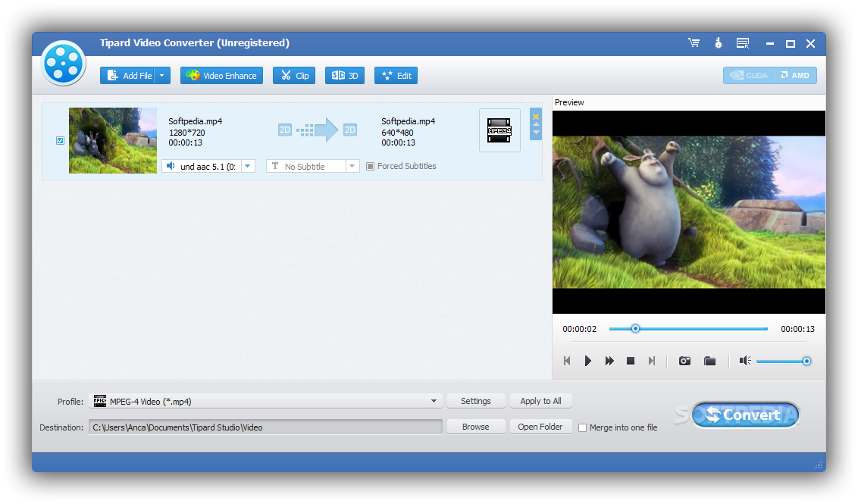Enable Merge into one file checkbox

[583, 428]
